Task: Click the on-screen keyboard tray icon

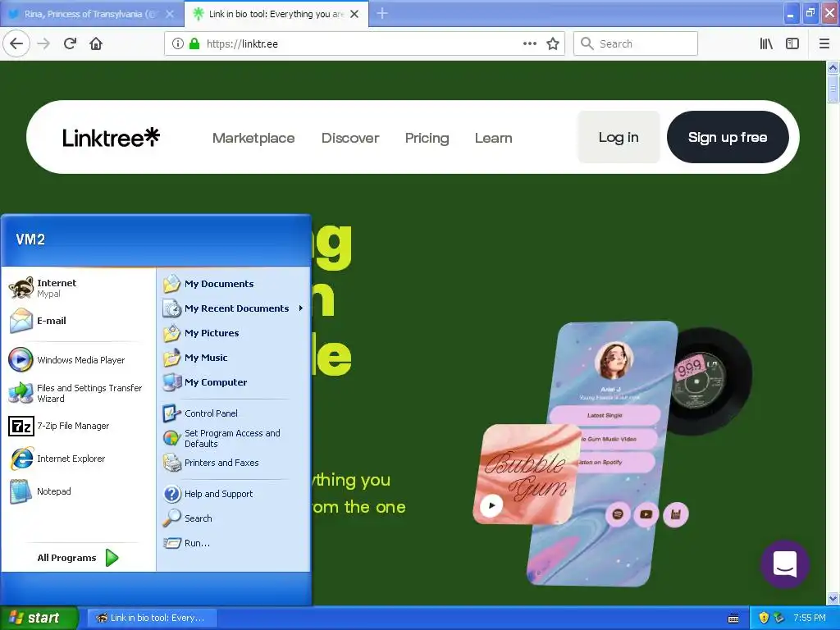Action: click(733, 619)
